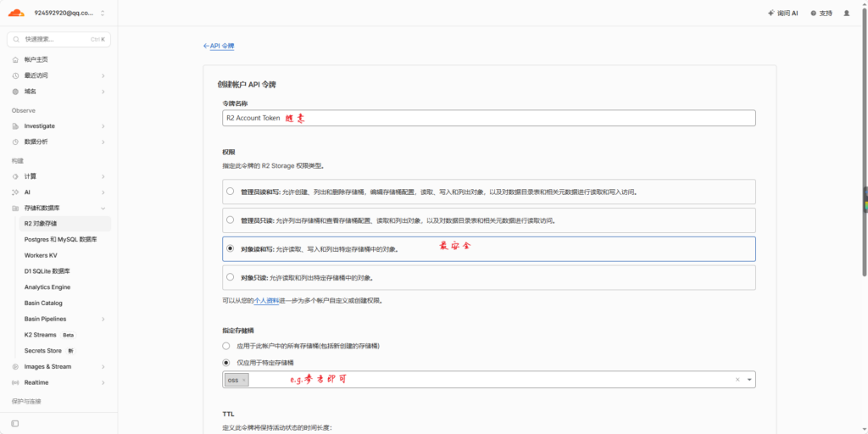868x434 pixels.
Task: Click the Investigate icon in sidebar
Action: (x=15, y=126)
